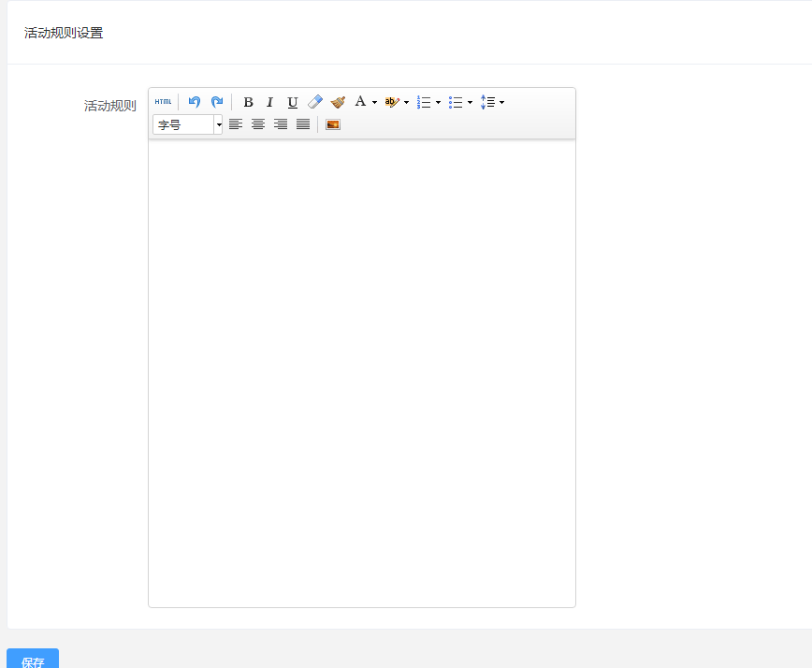Switch editor to HTML source mode
The width and height of the screenshot is (812, 668).
tap(163, 102)
